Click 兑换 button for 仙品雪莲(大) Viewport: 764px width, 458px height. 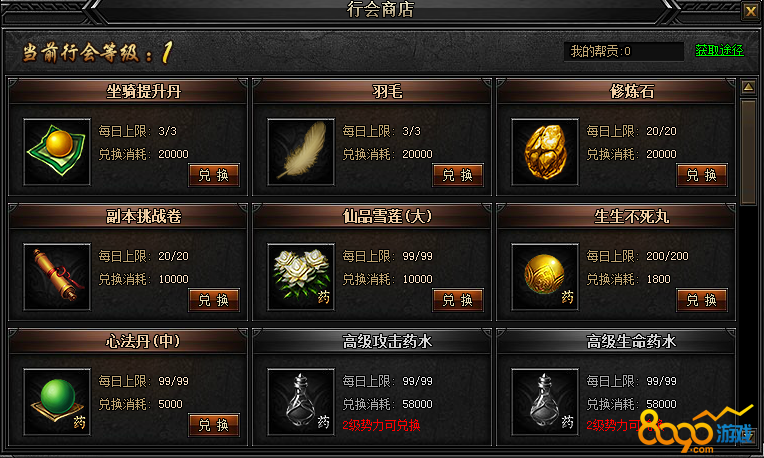pyautogui.click(x=458, y=300)
